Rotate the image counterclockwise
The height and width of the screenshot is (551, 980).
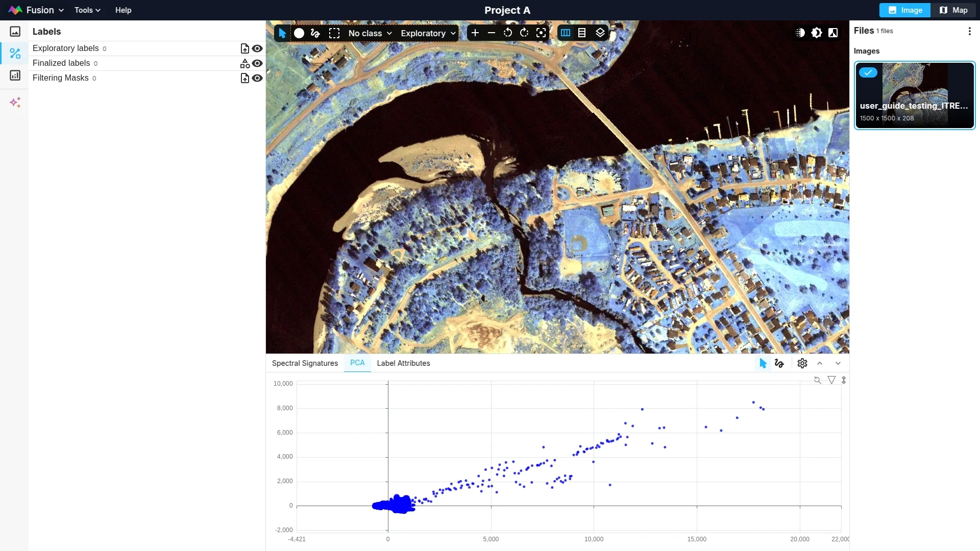[508, 33]
